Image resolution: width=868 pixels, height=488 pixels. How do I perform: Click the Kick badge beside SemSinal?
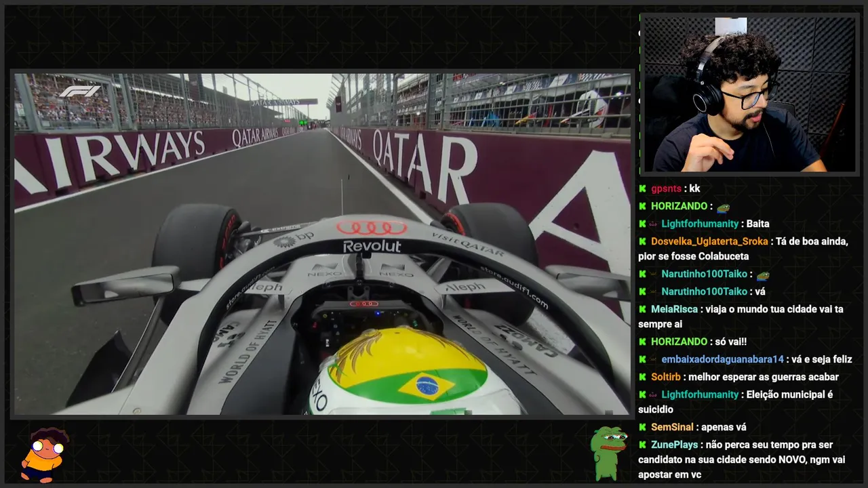coord(642,427)
